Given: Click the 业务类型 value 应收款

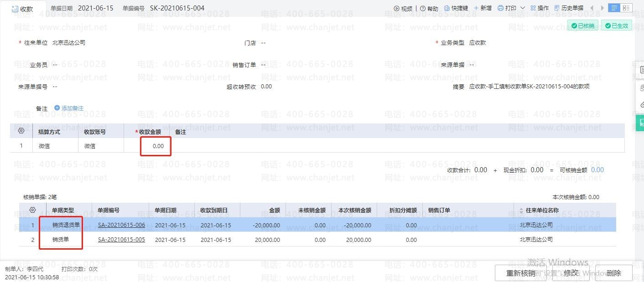Looking at the screenshot, I should pyautogui.click(x=478, y=43).
